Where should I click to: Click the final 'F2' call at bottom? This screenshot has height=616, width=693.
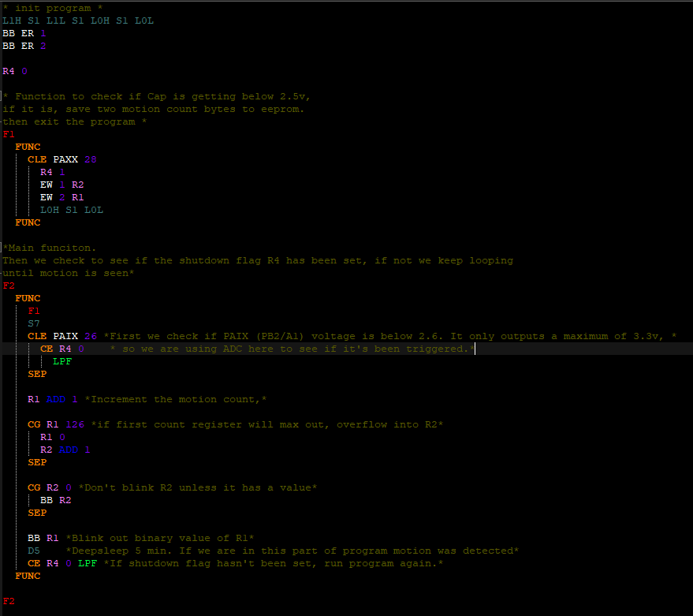[x=9, y=601]
